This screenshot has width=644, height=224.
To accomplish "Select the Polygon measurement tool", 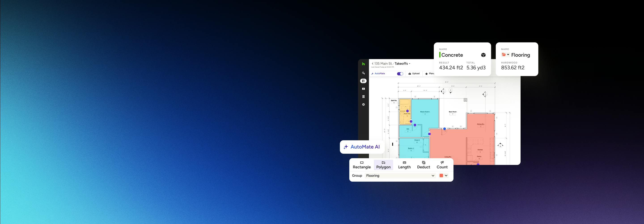I will [x=383, y=165].
